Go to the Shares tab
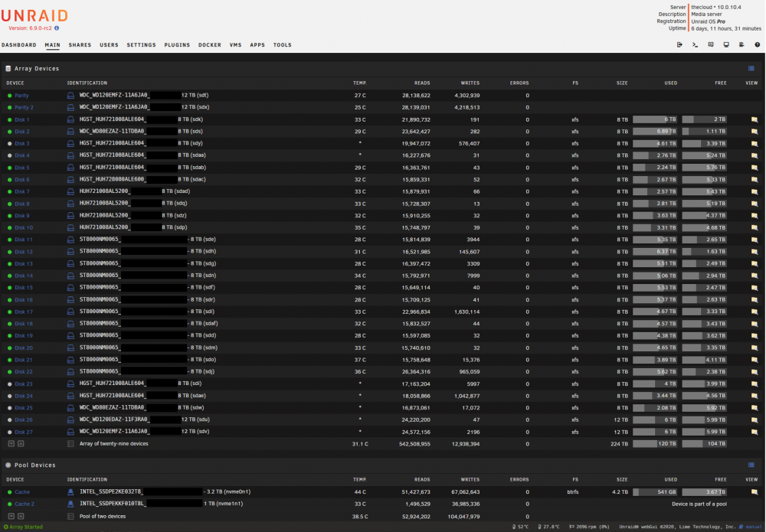The height and width of the screenshot is (532, 766). (x=80, y=45)
